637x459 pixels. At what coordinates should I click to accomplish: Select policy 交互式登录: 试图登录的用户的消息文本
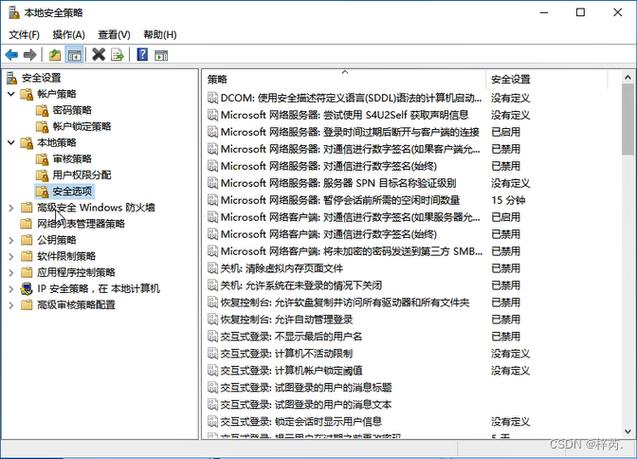[306, 405]
